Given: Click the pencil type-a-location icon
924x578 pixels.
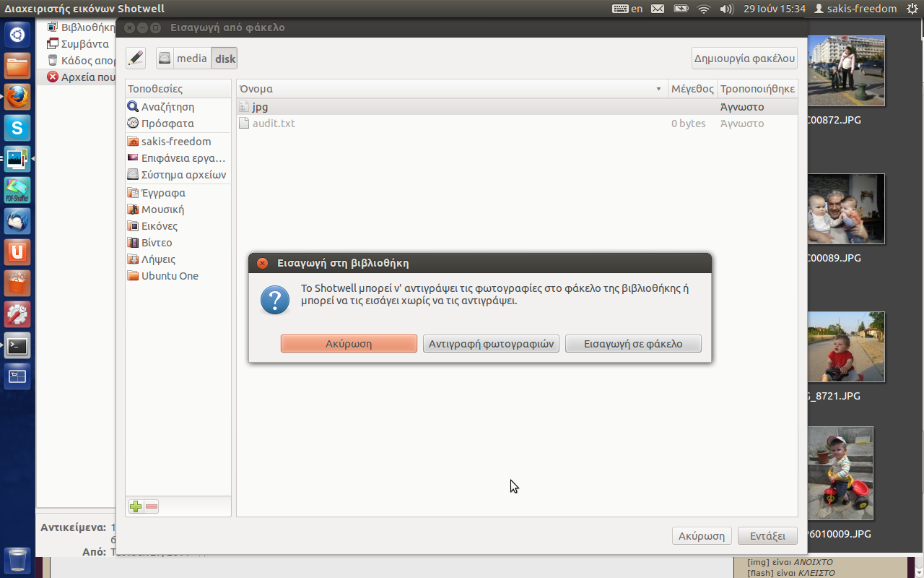Looking at the screenshot, I should [135, 59].
